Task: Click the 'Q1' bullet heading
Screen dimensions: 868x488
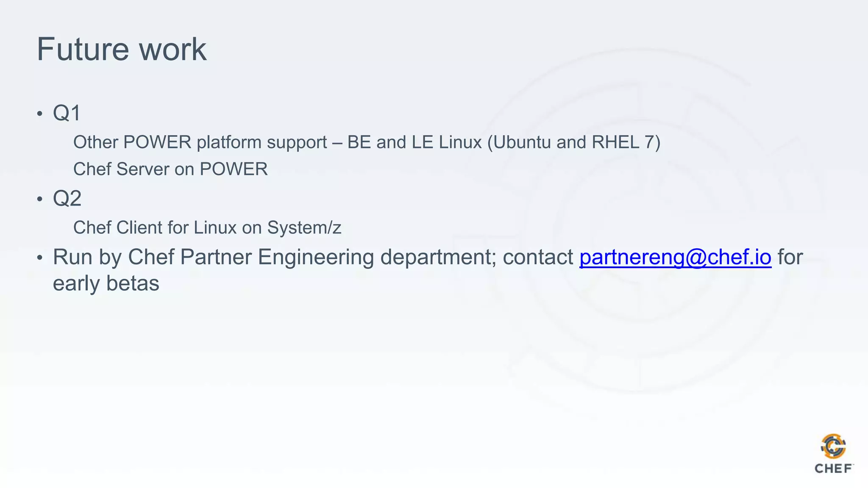Action: 67,113
